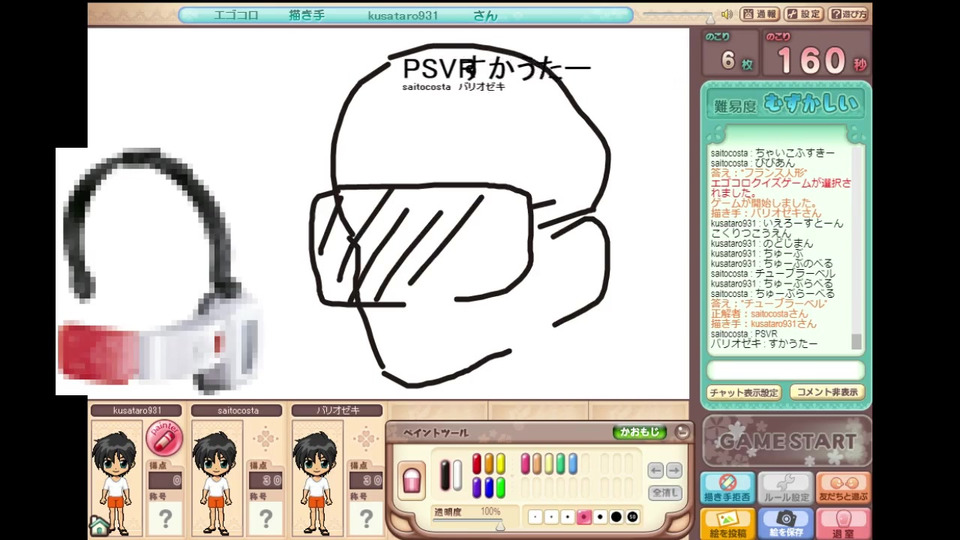Choose the smallest brush size dot
This screenshot has height=540, width=960.
coord(536,517)
